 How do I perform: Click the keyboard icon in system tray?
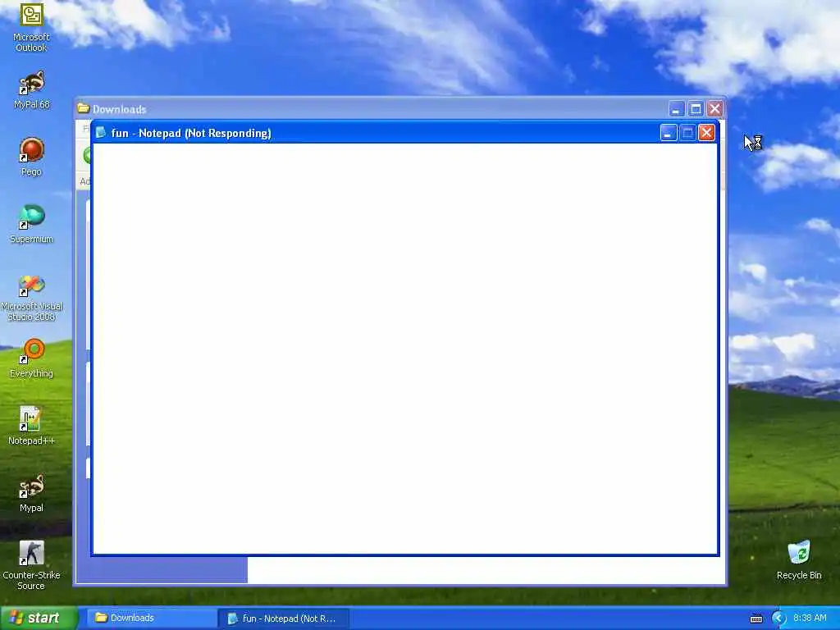tap(756, 619)
